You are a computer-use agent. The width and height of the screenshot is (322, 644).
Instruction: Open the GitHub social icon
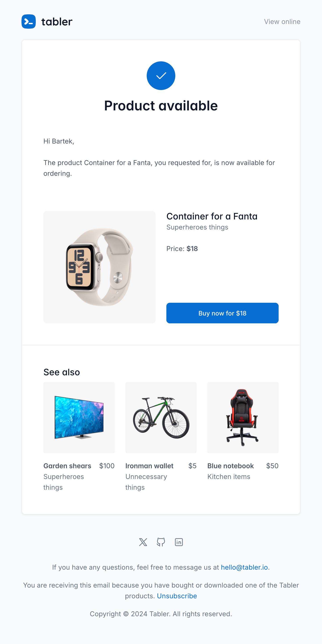pos(161,542)
